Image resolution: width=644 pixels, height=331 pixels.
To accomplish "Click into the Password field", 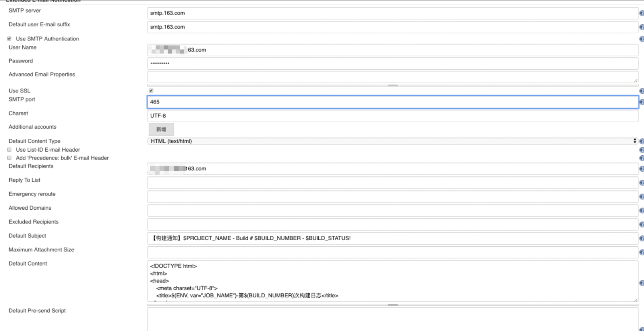I will coord(392,63).
